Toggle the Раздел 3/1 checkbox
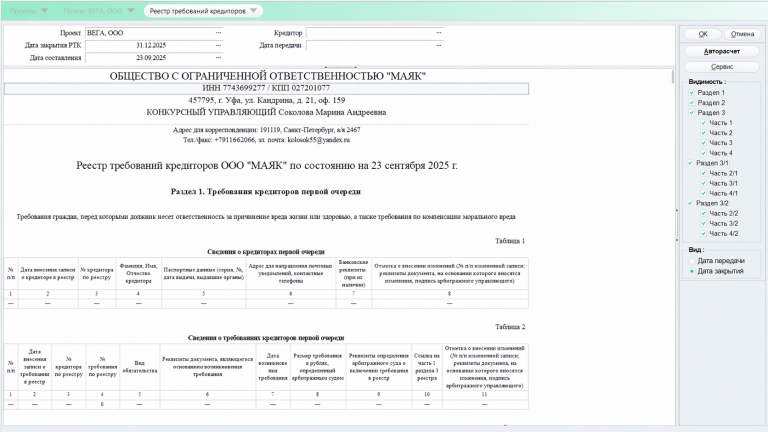Viewport: 768px width, 432px height. coord(690,163)
